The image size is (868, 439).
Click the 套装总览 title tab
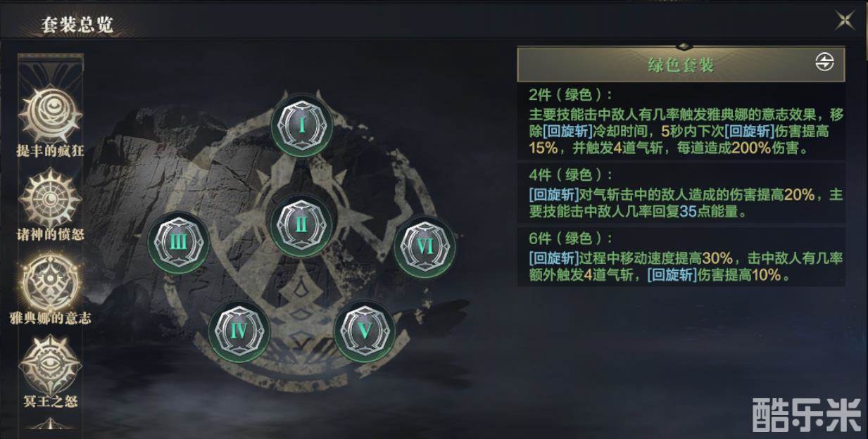pos(77,26)
